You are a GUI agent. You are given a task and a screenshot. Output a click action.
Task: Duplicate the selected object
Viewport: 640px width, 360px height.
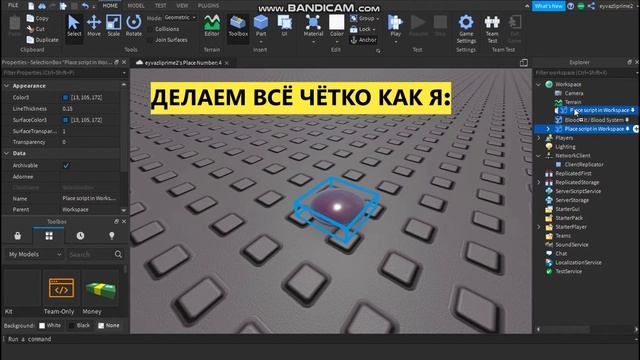[x=42, y=40]
